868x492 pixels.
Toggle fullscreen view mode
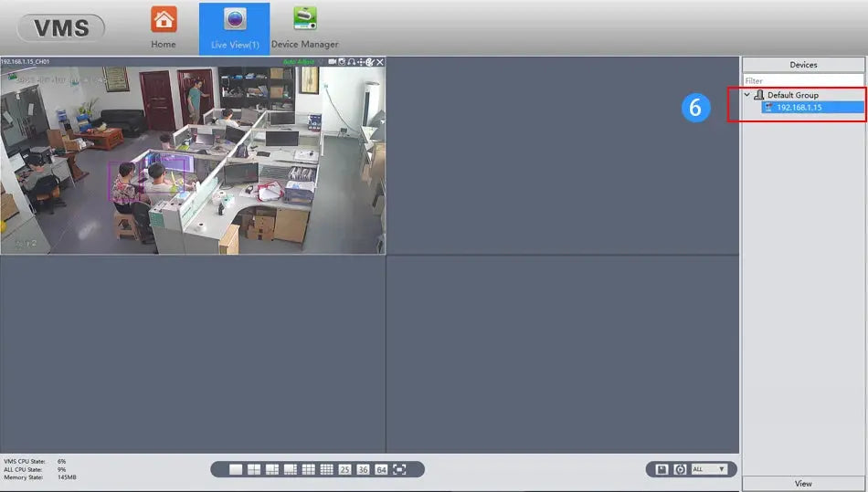tap(399, 469)
